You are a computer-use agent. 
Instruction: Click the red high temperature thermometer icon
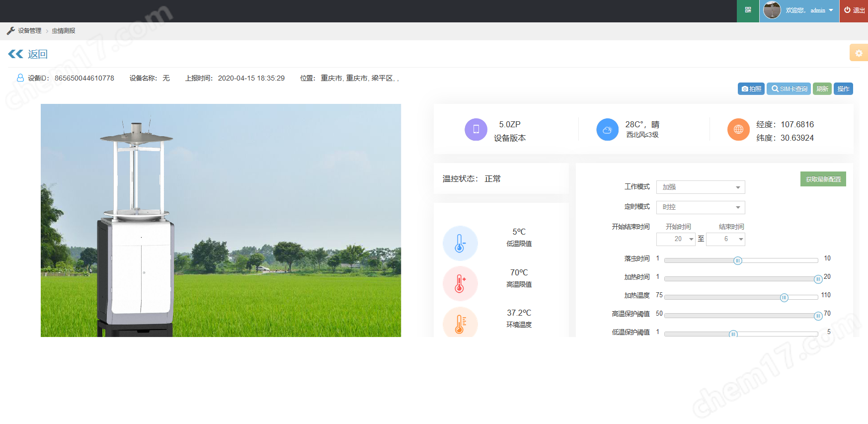[x=460, y=284]
